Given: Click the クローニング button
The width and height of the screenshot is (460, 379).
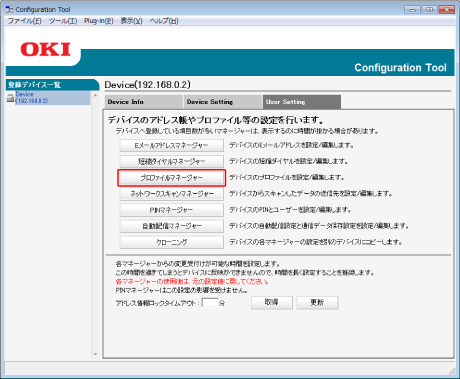Looking at the screenshot, I should 172,242.
